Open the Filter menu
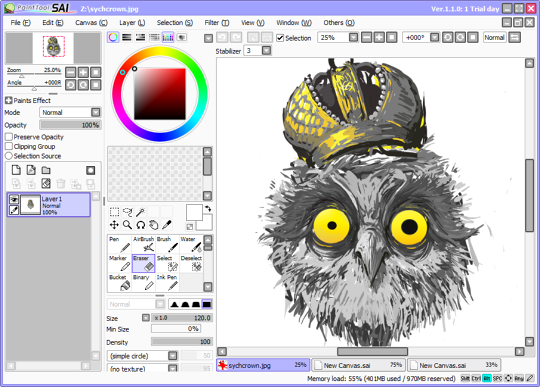The width and height of the screenshot is (540, 387). [x=217, y=23]
